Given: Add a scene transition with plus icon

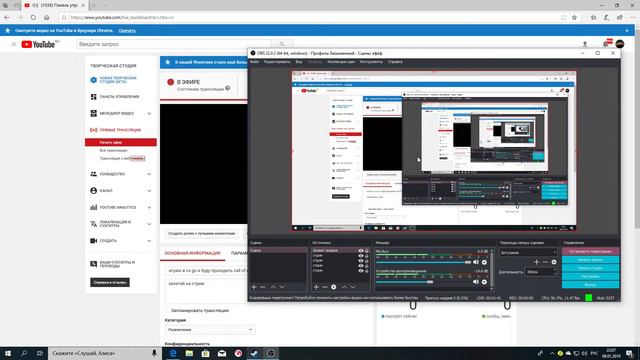Looking at the screenshot, I should (x=536, y=262).
